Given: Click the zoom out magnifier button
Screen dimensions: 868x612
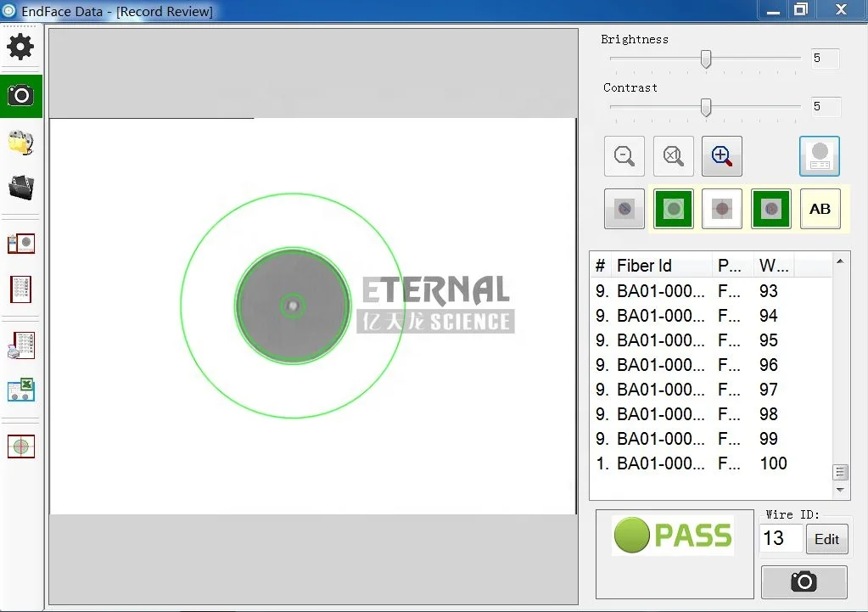Looking at the screenshot, I should (624, 156).
